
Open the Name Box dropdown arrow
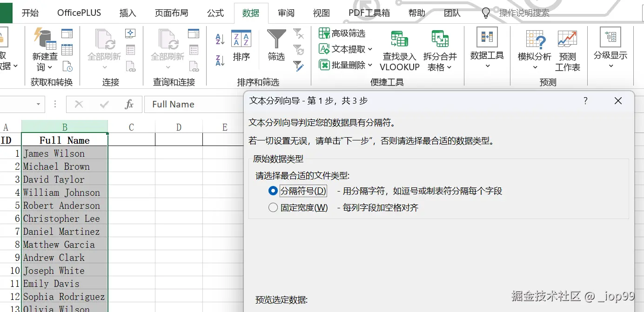[38, 104]
